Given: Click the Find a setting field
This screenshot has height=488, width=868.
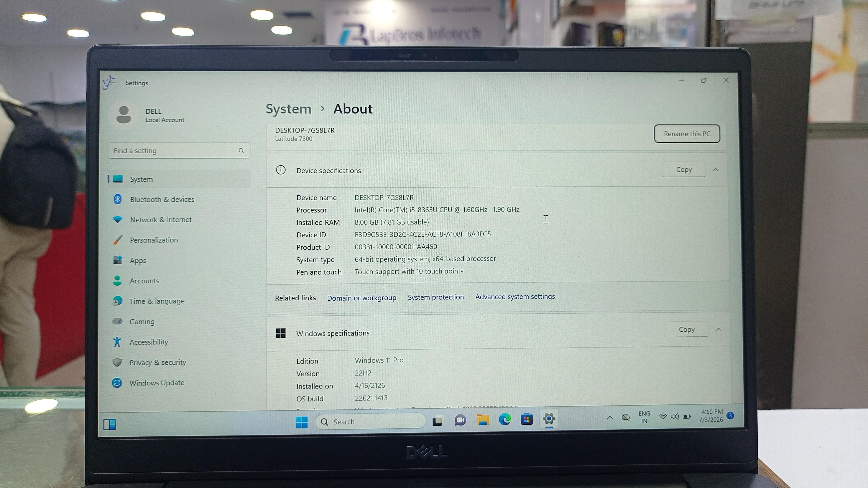Looking at the screenshot, I should pos(179,151).
